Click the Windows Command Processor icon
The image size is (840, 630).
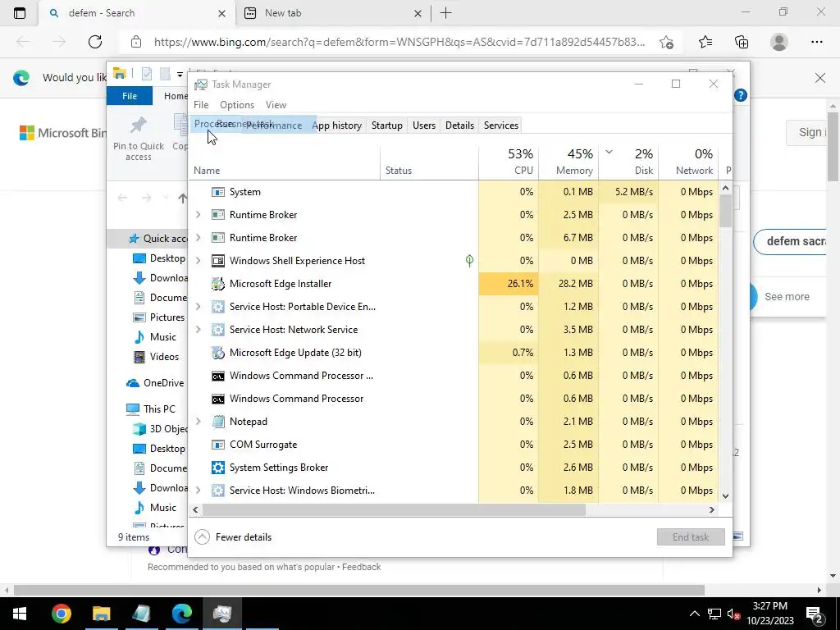218,399
